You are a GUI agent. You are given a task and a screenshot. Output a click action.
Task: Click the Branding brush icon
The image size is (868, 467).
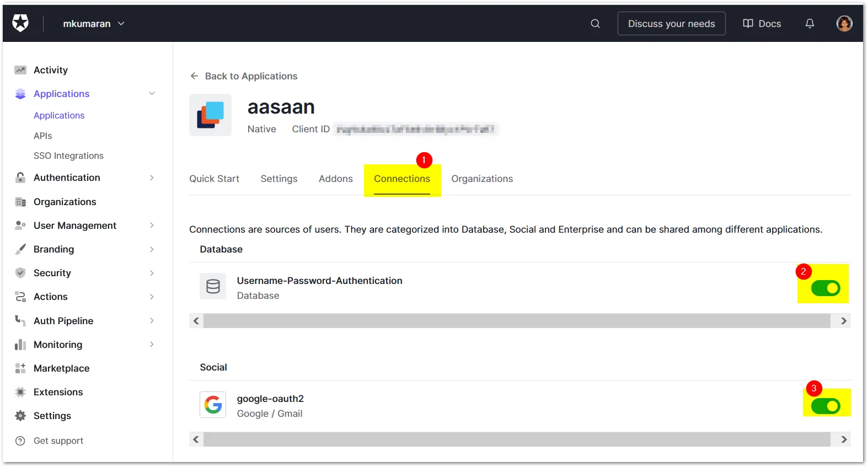pos(20,249)
